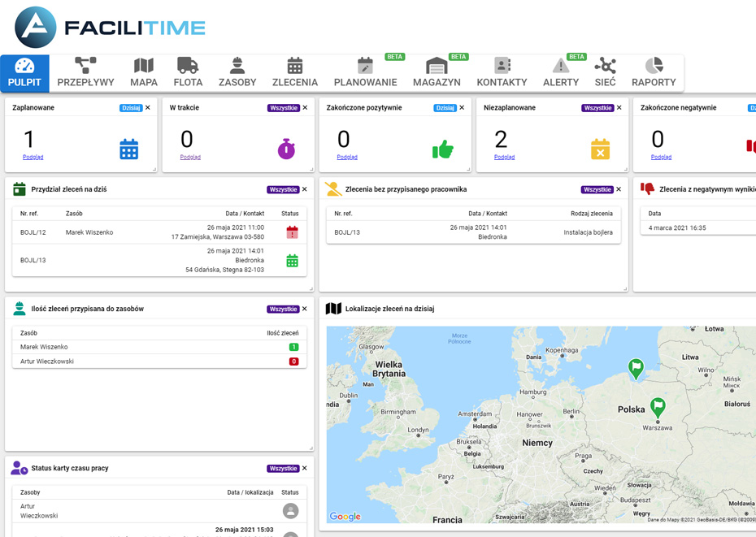Click Podgląd link under Niezaplanowane
The width and height of the screenshot is (756, 537).
(504, 158)
